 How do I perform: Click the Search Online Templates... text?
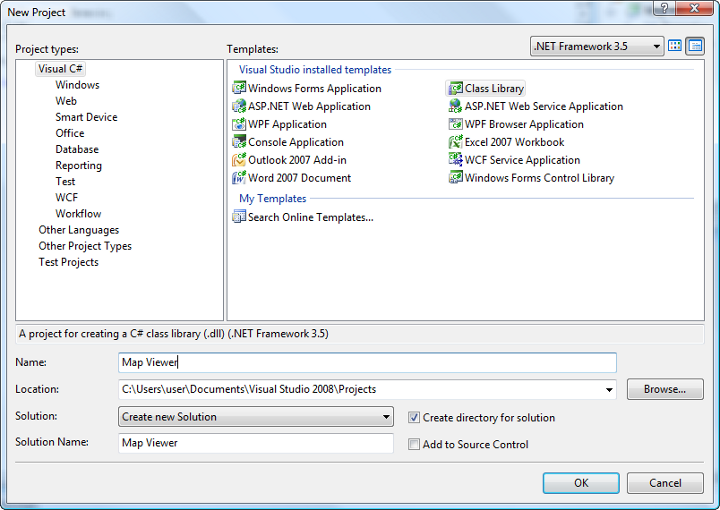311,217
